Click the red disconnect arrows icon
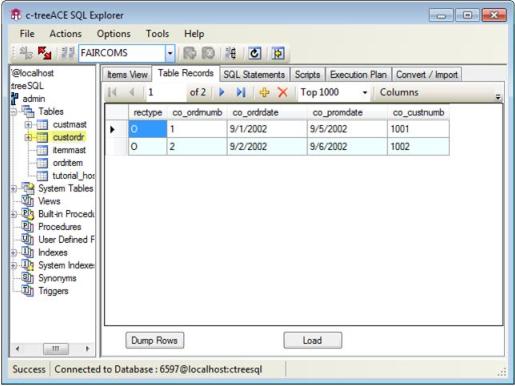Screen dimensions: 515x386 click(45, 53)
